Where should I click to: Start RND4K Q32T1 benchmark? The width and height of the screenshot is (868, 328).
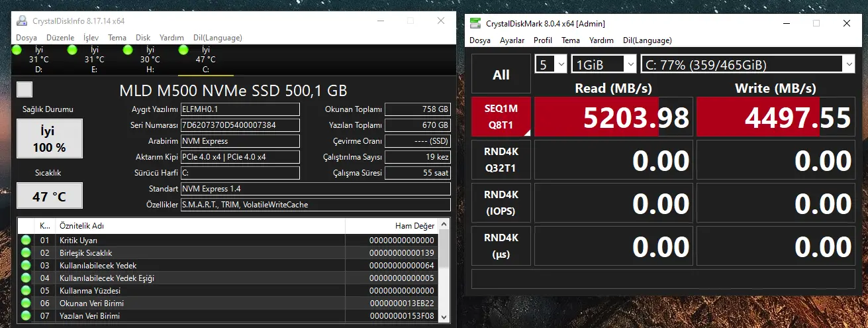(501, 160)
